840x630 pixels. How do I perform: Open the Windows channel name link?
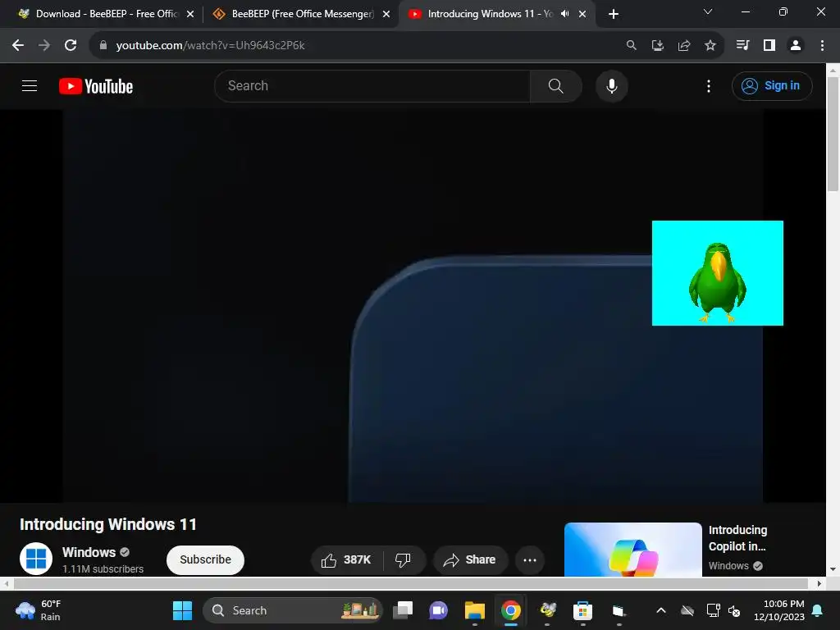click(x=89, y=552)
